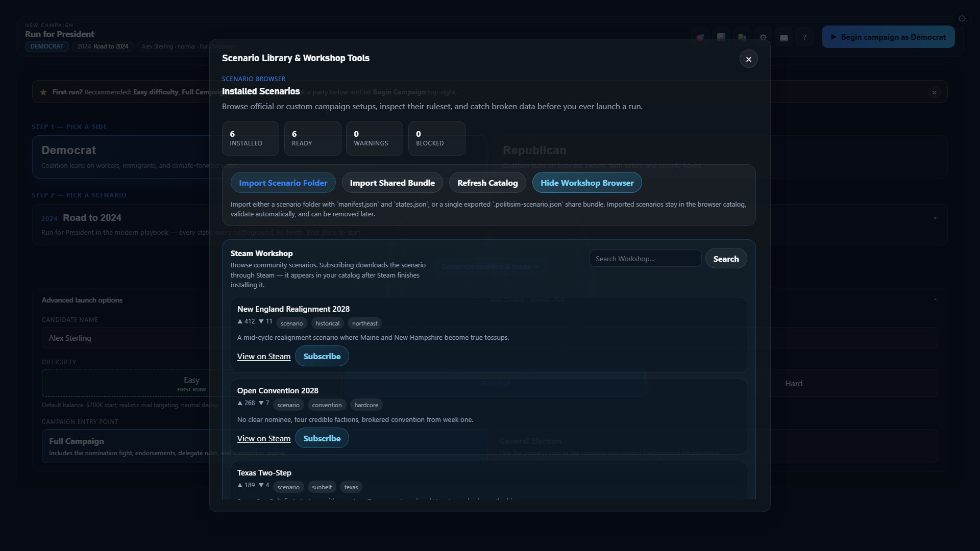The width and height of the screenshot is (980, 551).
Task: Click the texas tag
Action: [x=351, y=487]
